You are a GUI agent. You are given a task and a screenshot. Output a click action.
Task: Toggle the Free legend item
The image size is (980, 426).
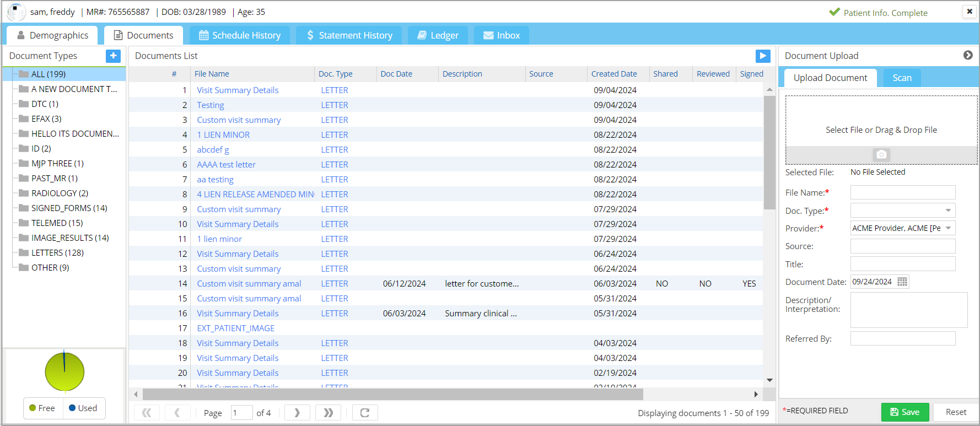coord(42,408)
